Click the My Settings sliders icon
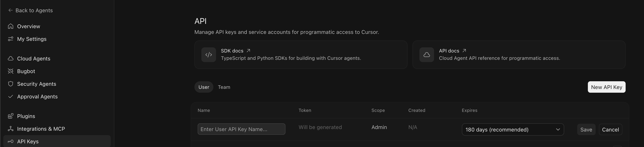 coord(10,39)
